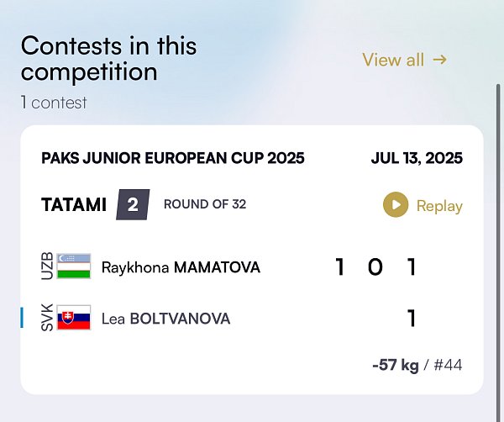Click the Paks Junior European Cup 2025 title

click(x=173, y=158)
